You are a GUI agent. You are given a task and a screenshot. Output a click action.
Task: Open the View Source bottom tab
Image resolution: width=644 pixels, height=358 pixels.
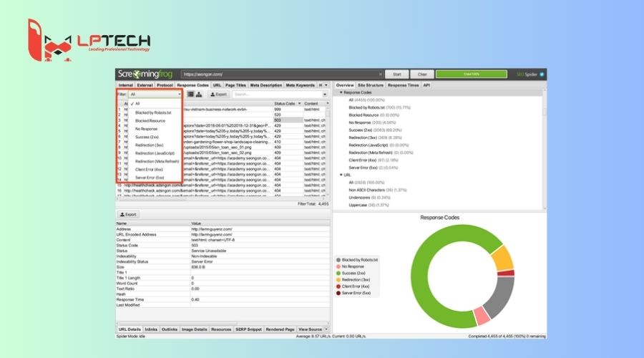point(310,329)
